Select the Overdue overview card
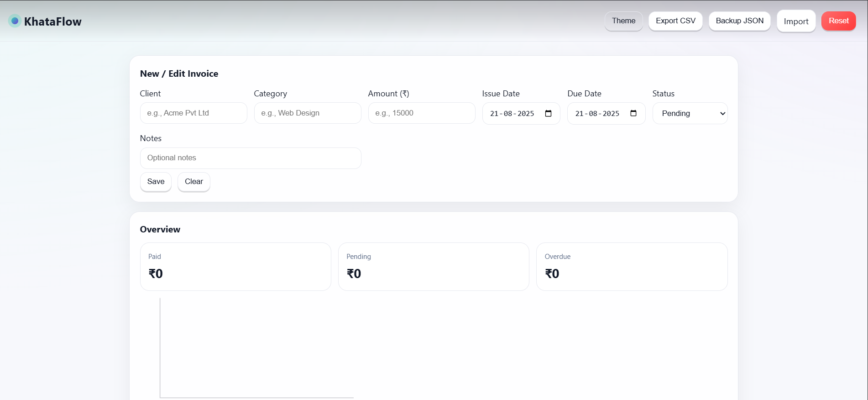Viewport: 868px width, 400px height. tap(632, 267)
